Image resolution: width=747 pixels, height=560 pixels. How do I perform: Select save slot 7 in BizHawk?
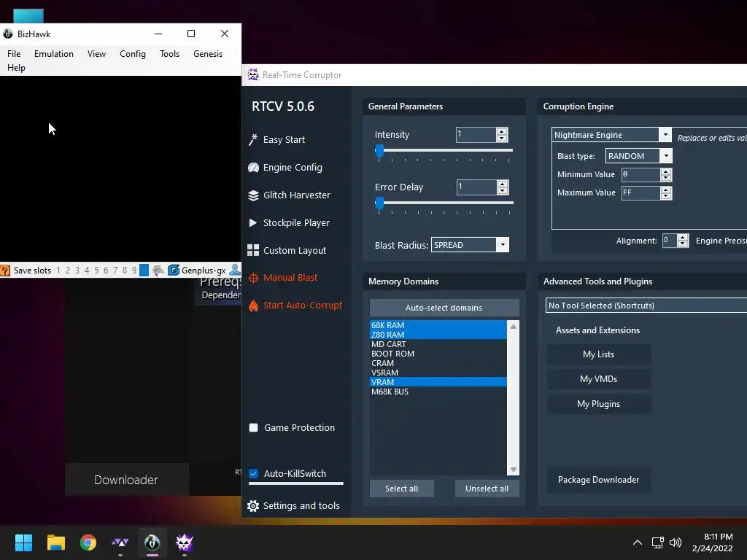115,271
